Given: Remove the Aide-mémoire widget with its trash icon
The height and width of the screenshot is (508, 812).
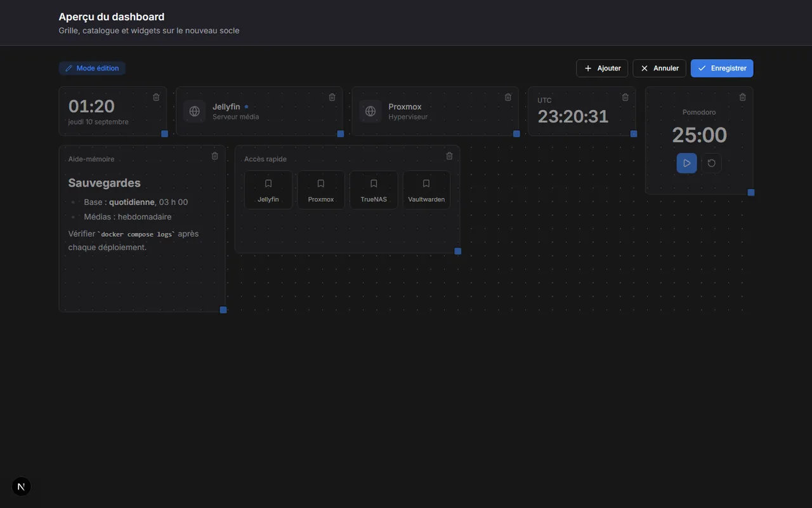Looking at the screenshot, I should point(214,156).
